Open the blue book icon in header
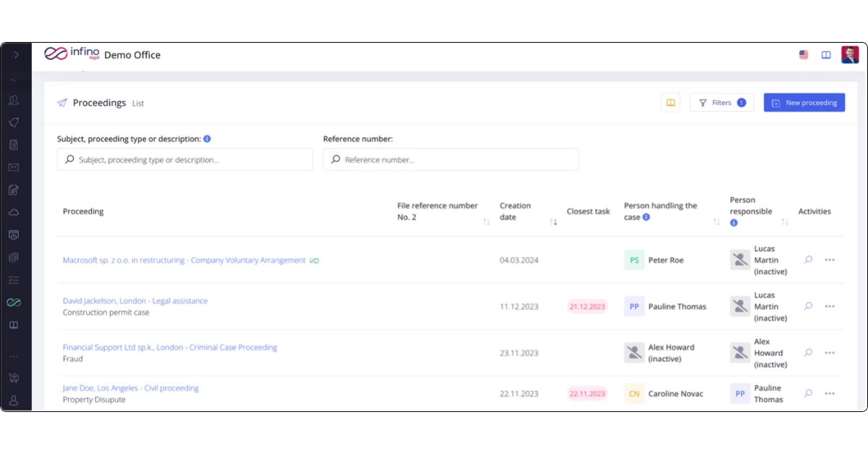Viewport: 868px width, 454px height. [x=826, y=55]
